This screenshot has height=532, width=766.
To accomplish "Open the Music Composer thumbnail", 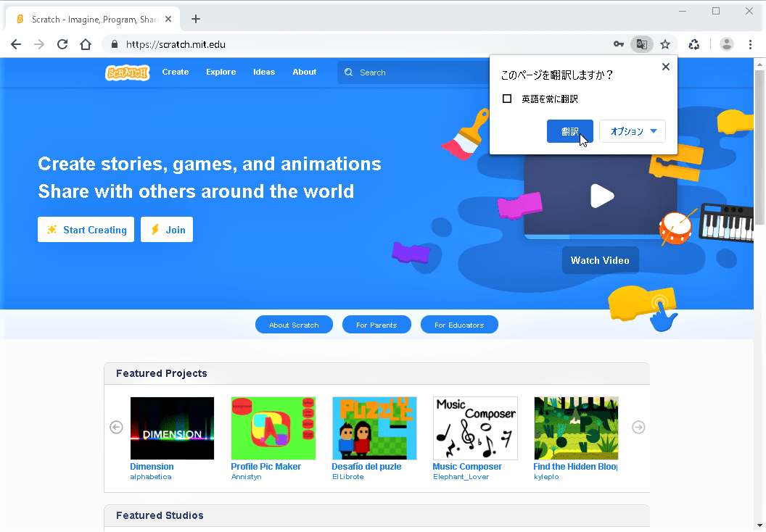I will click(x=475, y=428).
